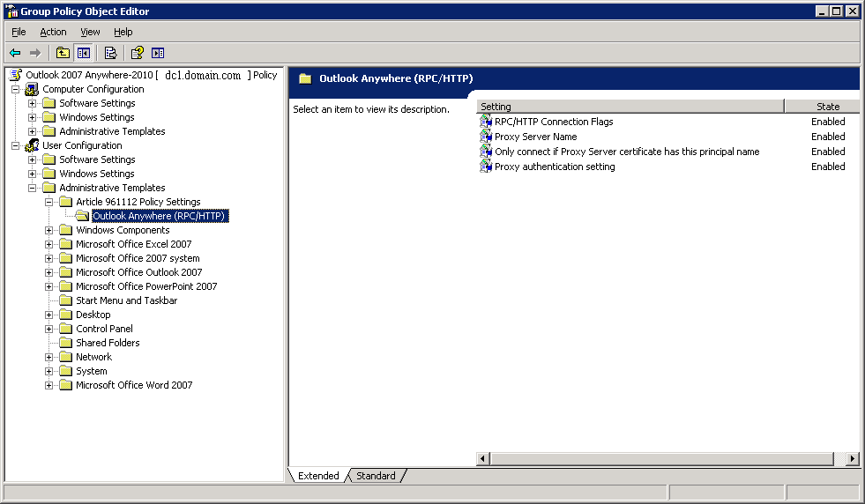Toggle Show/Hide Console Tree icon
This screenshot has height=504, width=865.
[83, 53]
